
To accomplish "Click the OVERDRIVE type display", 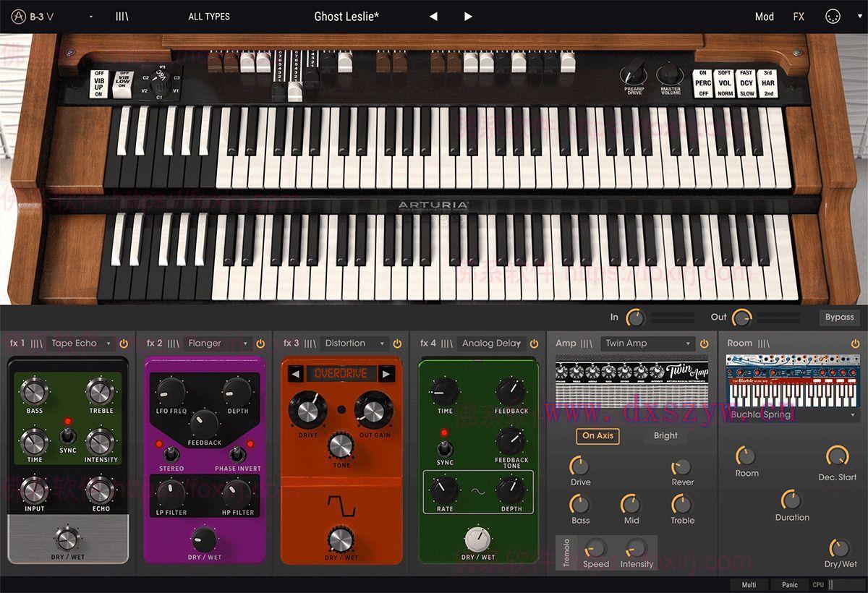I will tap(341, 374).
